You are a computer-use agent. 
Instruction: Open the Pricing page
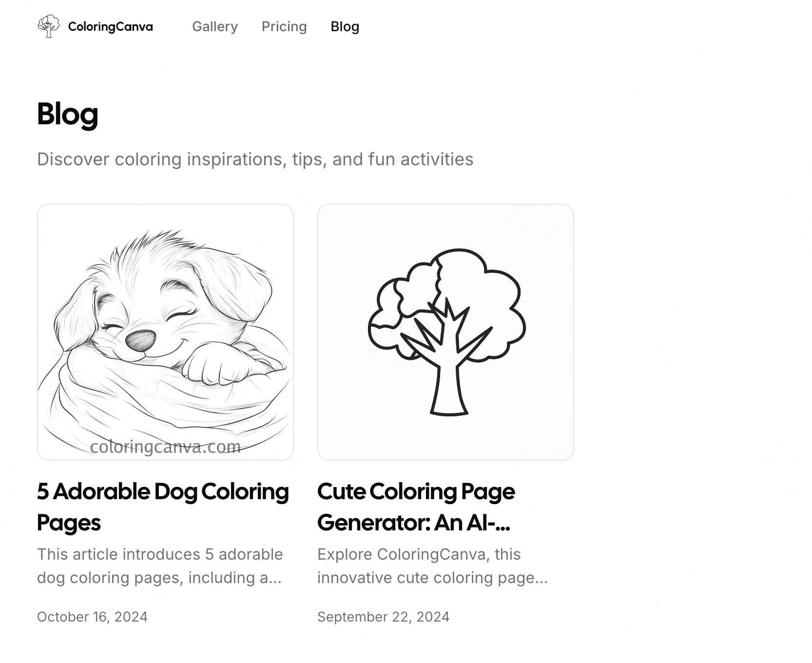coord(284,27)
